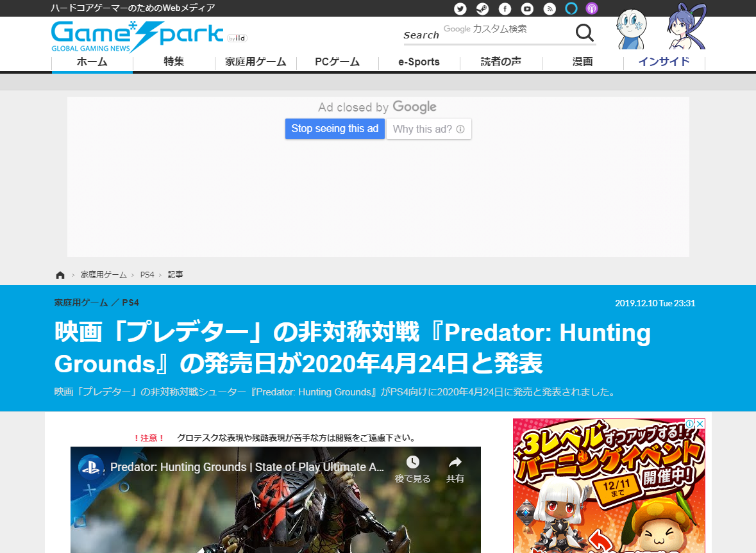Image resolution: width=756 pixels, height=553 pixels.
Task: Select the 家庭用ゲーム navigation tab
Action: pyautogui.click(x=256, y=62)
